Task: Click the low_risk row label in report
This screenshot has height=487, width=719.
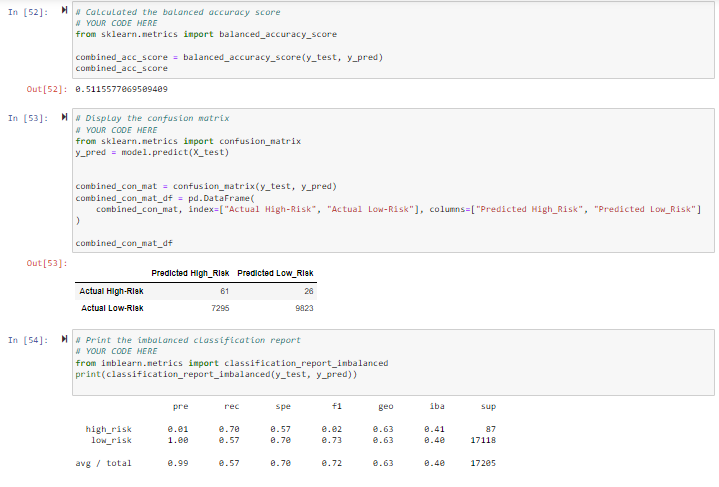Action: point(111,440)
